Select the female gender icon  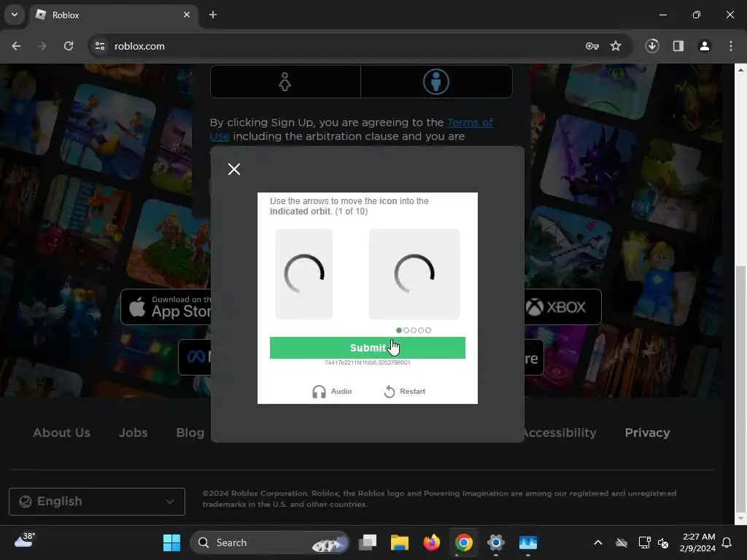click(x=285, y=82)
